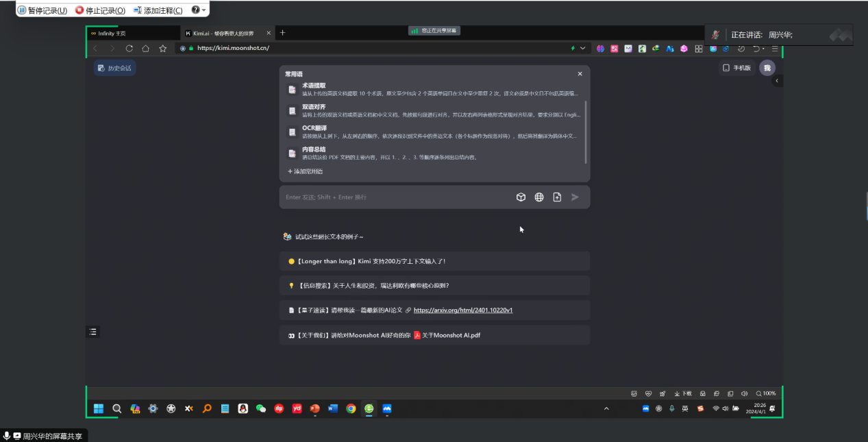Click 添加常用语 to add a phrase
The height and width of the screenshot is (442, 868).
(x=306, y=171)
